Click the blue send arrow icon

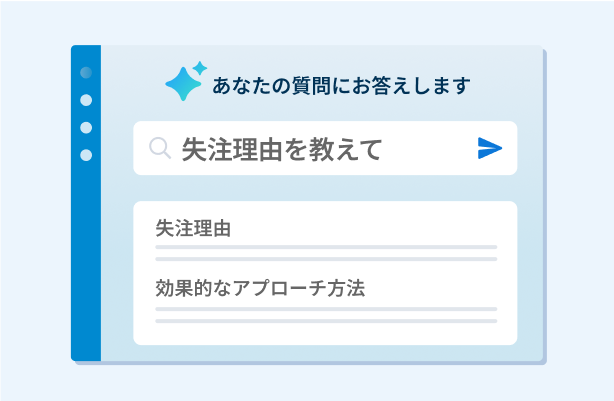coord(490,148)
